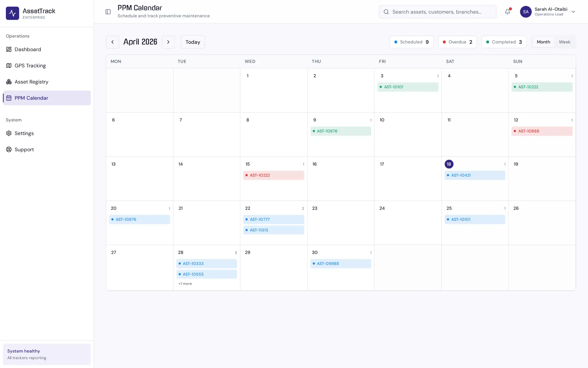Click the AssetTrack logo icon
This screenshot has height=368, width=588.
click(x=12, y=13)
